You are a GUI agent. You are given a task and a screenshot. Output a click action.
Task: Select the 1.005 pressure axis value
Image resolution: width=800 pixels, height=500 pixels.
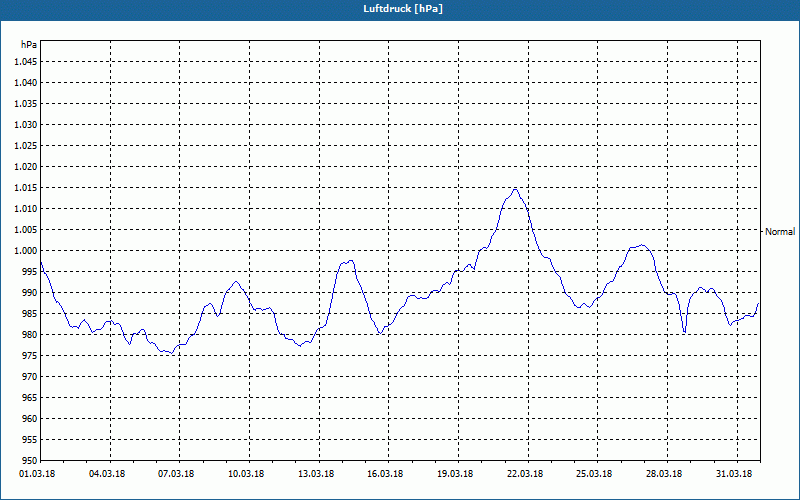(x=26, y=230)
